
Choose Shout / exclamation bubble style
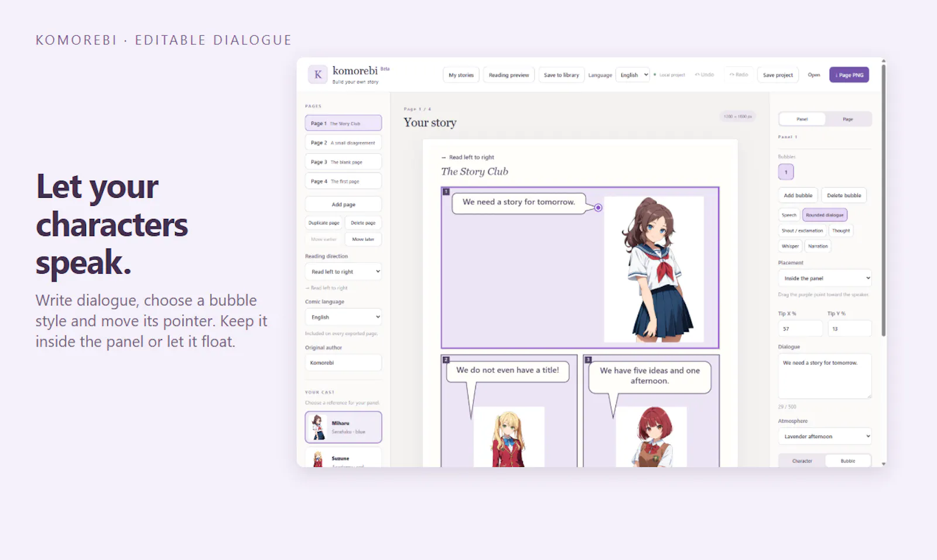802,231
